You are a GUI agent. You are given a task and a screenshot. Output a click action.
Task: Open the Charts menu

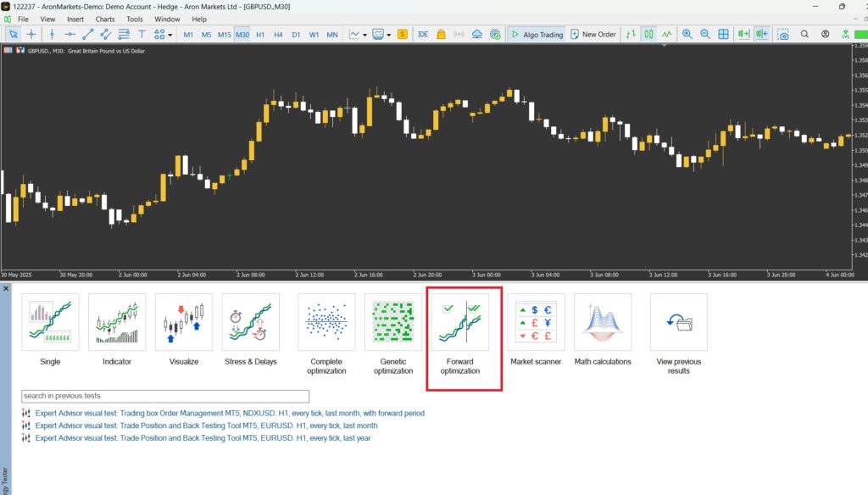(x=104, y=19)
